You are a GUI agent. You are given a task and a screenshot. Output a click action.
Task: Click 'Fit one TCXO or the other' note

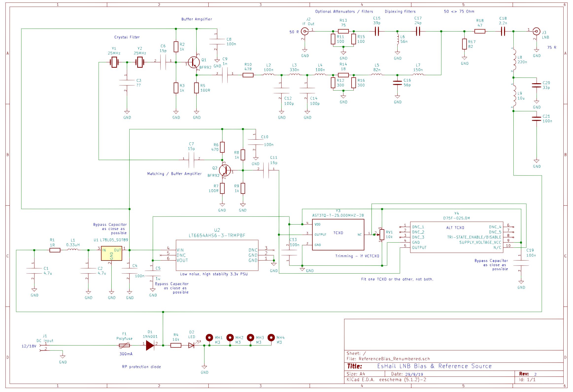pos(397,279)
